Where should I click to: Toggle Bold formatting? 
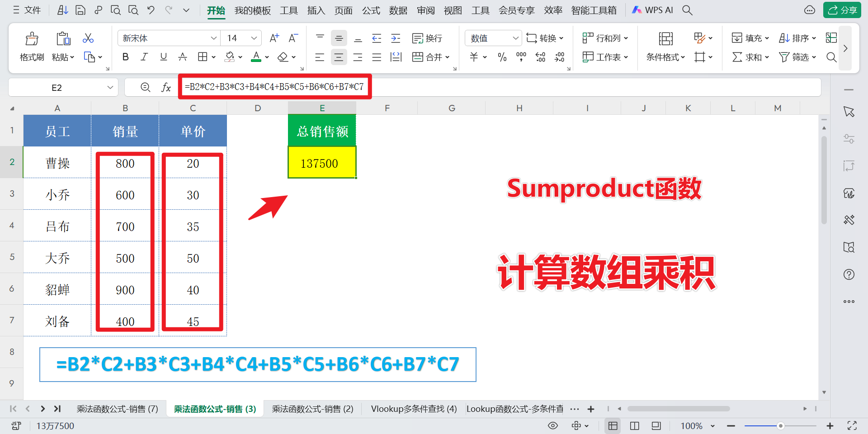coord(126,57)
